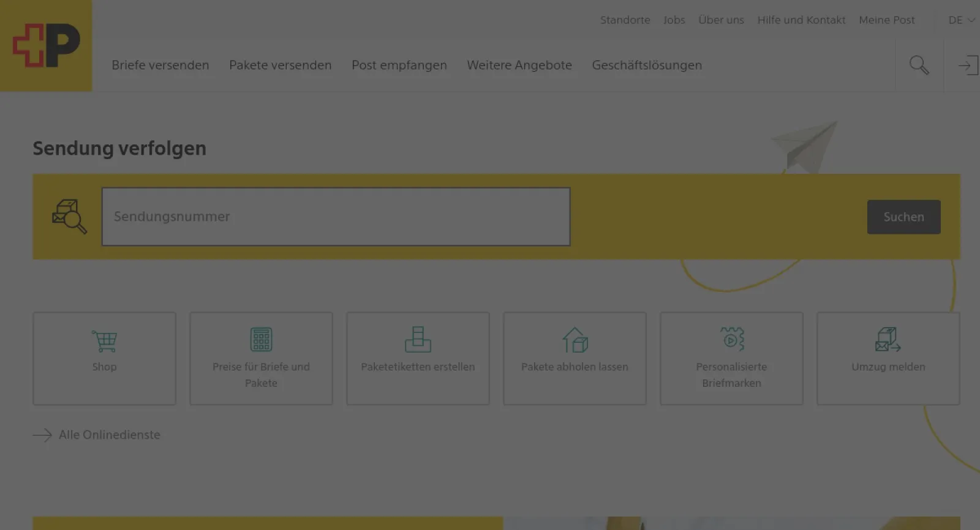
Task: Click the stacked boxes Paketetiketten icon
Action: (x=418, y=339)
